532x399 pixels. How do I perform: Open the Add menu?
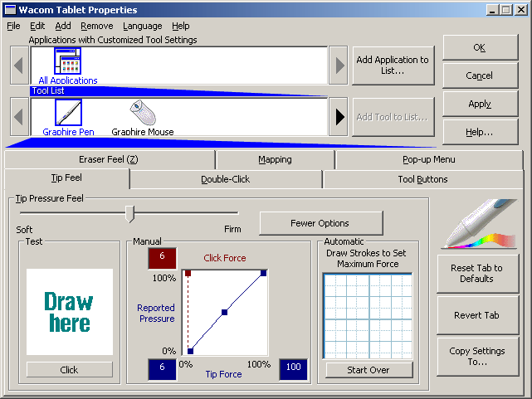[63, 26]
